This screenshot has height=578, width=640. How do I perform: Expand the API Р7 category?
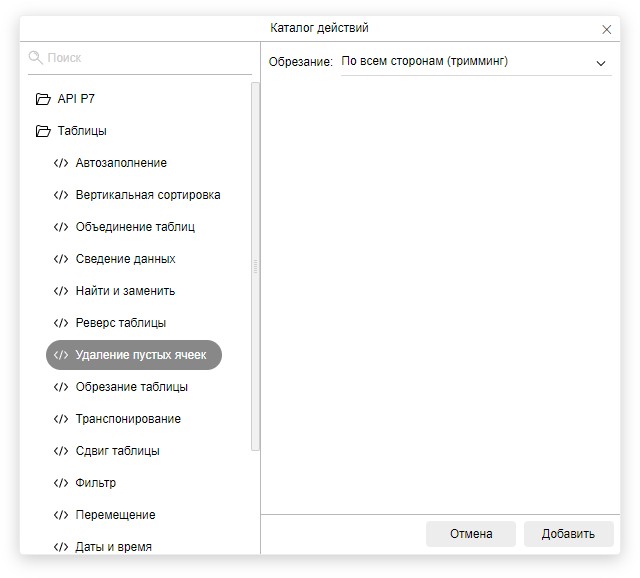(76, 99)
